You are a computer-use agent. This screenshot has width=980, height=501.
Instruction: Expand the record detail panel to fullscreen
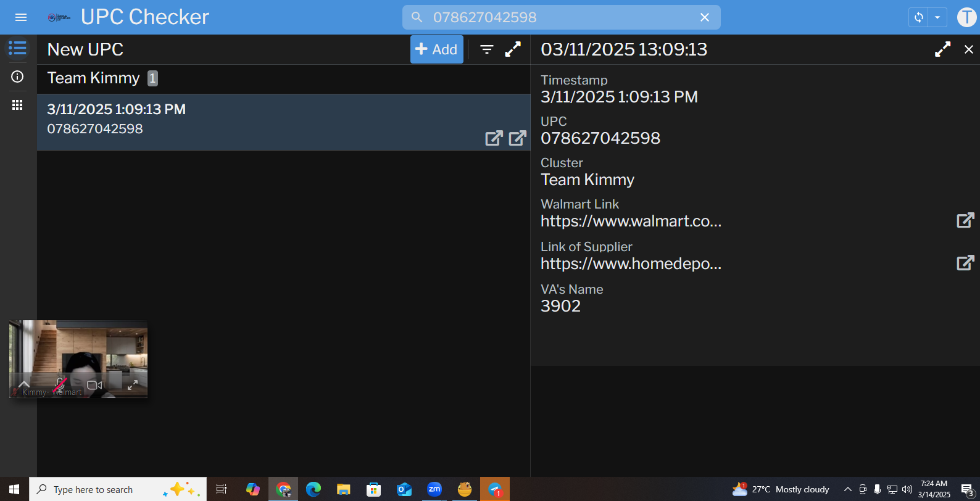[x=943, y=49]
